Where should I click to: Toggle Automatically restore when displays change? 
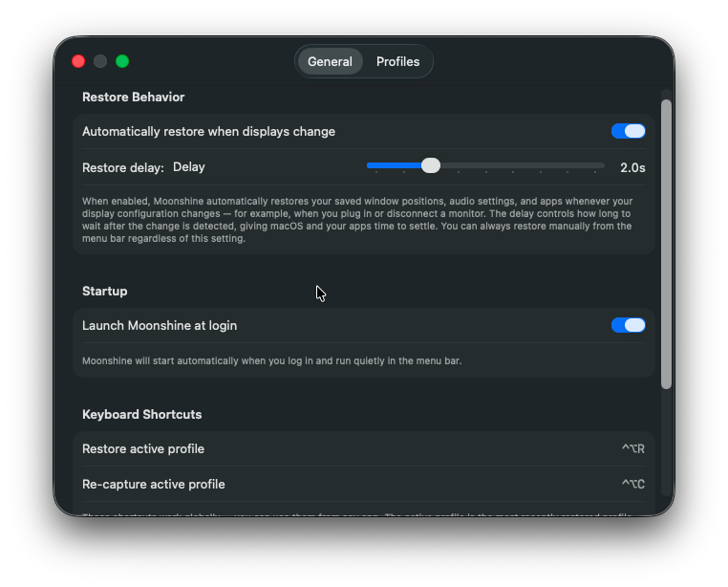628,131
